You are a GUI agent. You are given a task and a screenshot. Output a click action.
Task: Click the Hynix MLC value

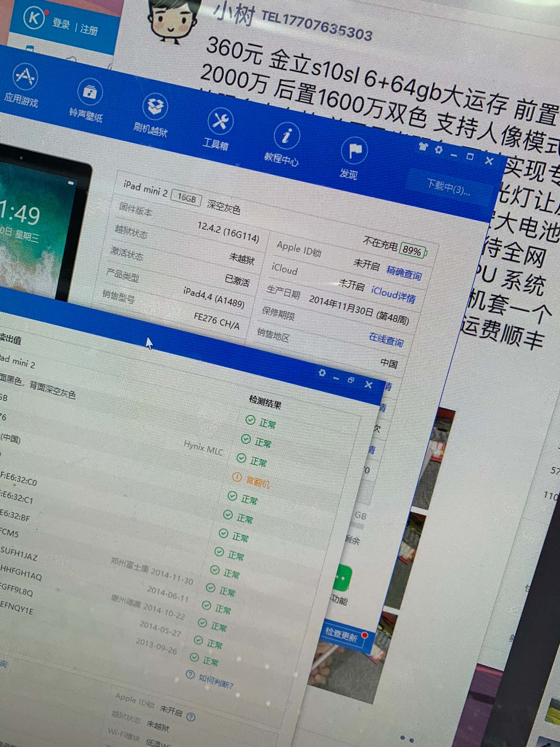pos(203,448)
